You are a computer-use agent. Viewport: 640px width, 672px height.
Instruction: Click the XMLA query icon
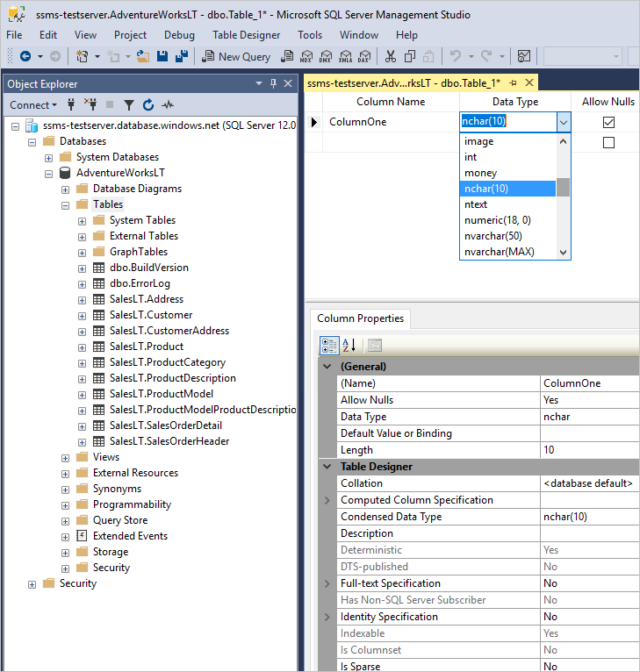pos(345,56)
